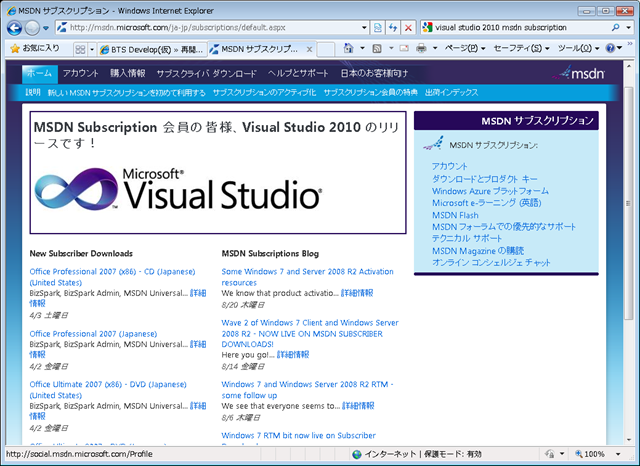Click the 100% zoom level control
Screen dimensions: 640x466
595,455
